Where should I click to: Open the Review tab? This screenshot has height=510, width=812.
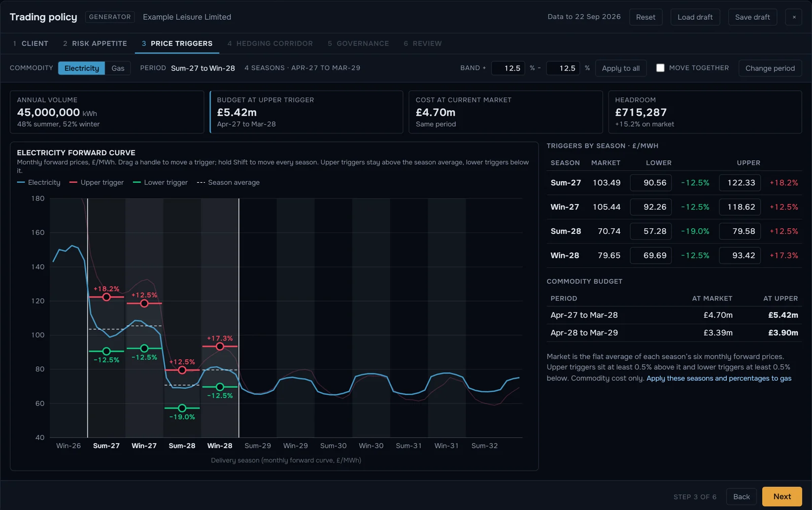[423, 44]
